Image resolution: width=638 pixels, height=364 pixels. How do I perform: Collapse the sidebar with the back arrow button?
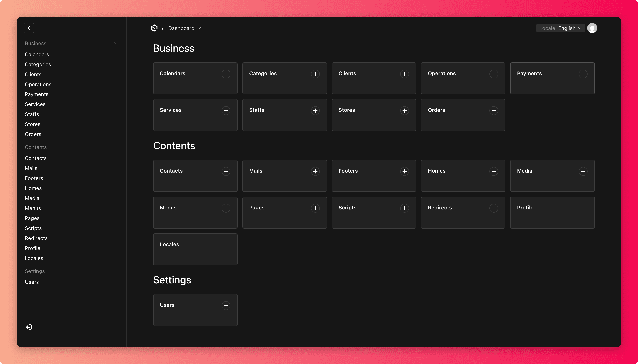pyautogui.click(x=29, y=28)
